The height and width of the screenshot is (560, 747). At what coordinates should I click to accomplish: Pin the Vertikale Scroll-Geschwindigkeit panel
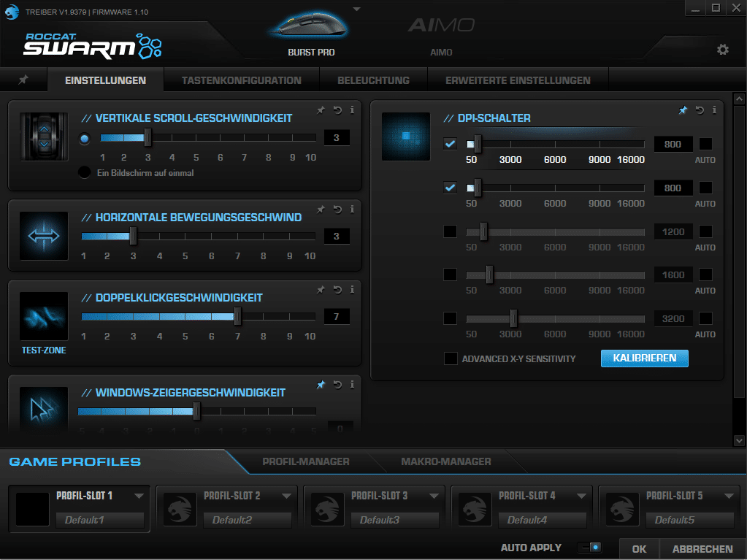(x=321, y=110)
